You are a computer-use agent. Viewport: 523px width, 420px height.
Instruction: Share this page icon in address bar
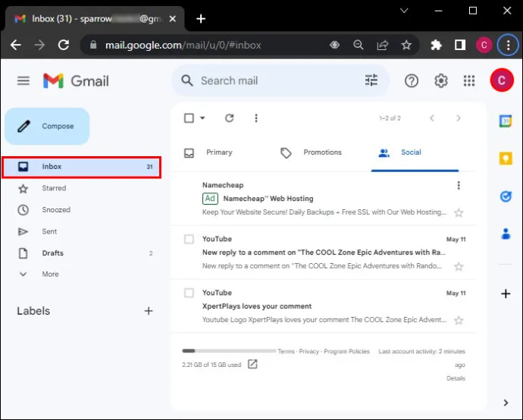(382, 45)
